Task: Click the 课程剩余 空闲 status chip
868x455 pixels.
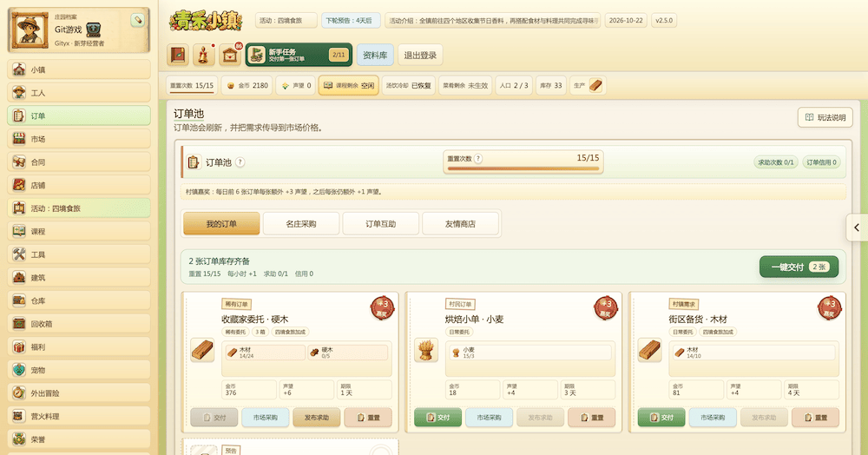Action: click(348, 85)
